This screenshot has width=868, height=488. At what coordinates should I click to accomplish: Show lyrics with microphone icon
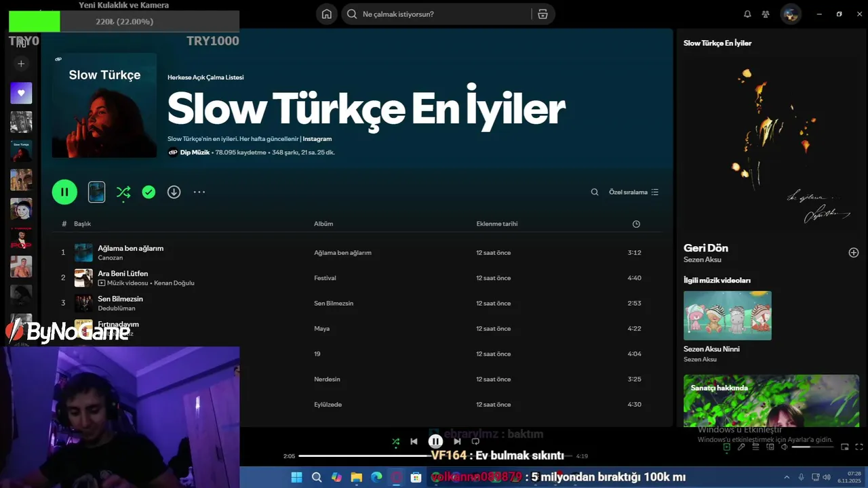pyautogui.click(x=741, y=447)
